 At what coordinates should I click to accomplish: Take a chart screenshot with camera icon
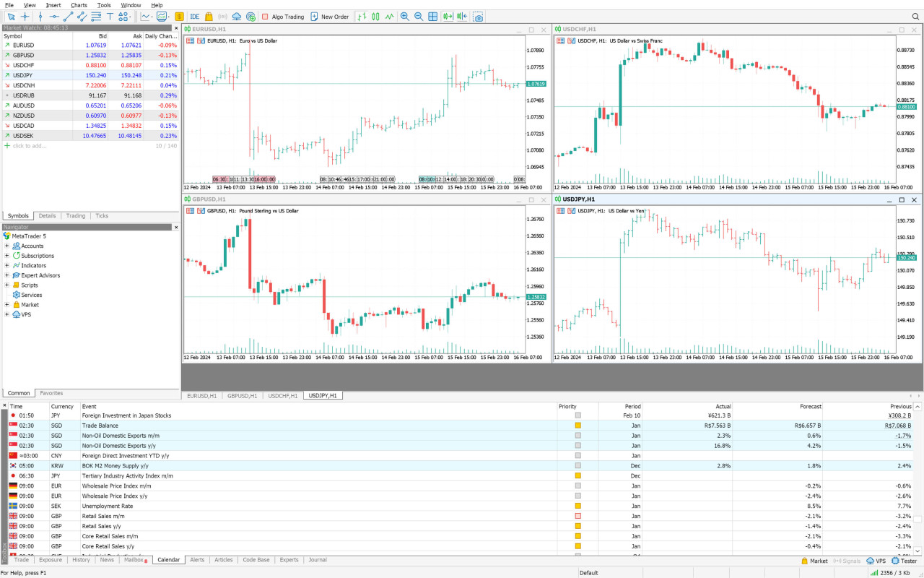click(x=478, y=17)
